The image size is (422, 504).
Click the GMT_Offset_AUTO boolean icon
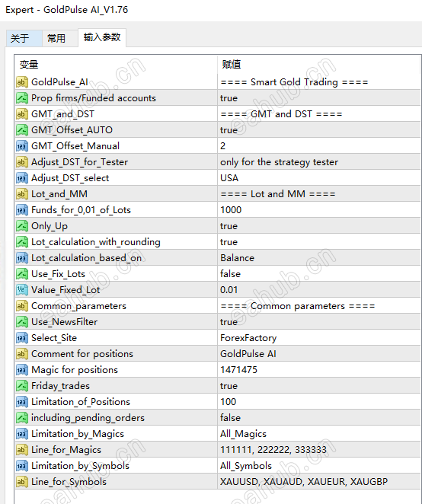22,130
